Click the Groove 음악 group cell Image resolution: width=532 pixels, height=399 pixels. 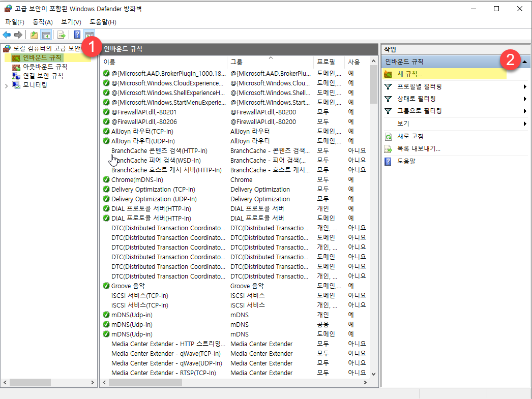point(247,286)
